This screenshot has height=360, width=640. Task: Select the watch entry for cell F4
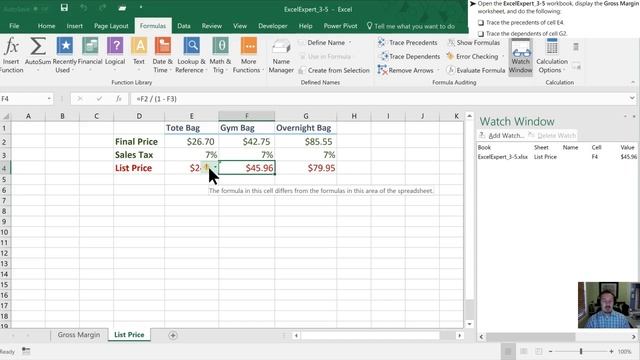coord(557,157)
